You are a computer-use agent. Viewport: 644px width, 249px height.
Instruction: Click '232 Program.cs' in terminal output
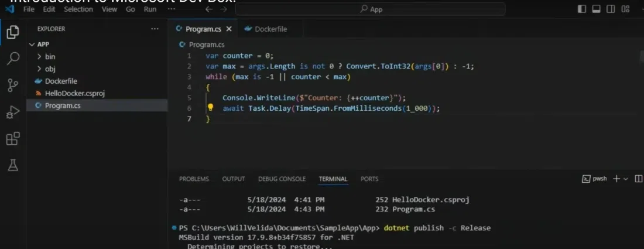405,210
